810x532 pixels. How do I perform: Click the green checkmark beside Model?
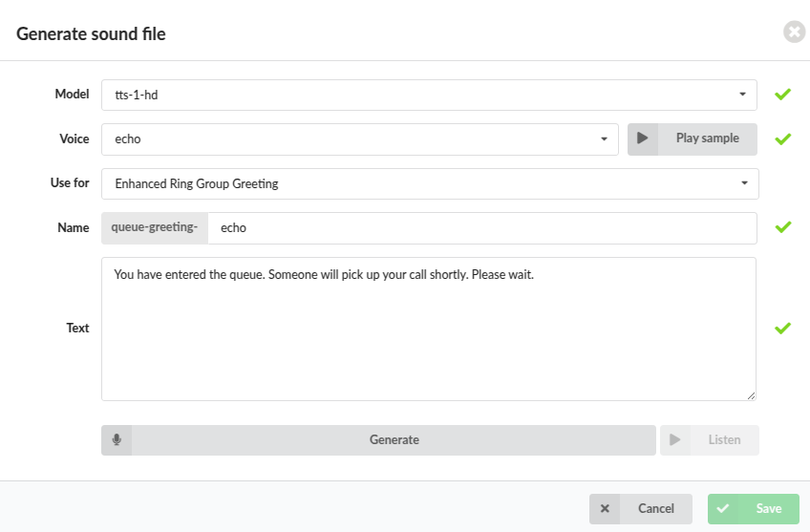[782, 95]
